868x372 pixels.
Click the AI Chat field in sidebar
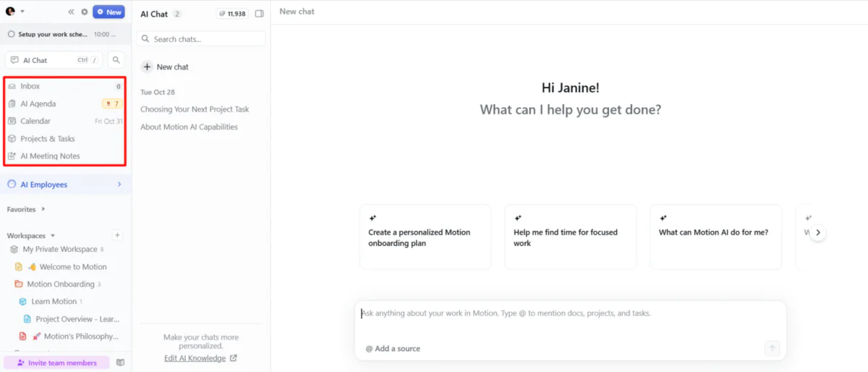[54, 60]
